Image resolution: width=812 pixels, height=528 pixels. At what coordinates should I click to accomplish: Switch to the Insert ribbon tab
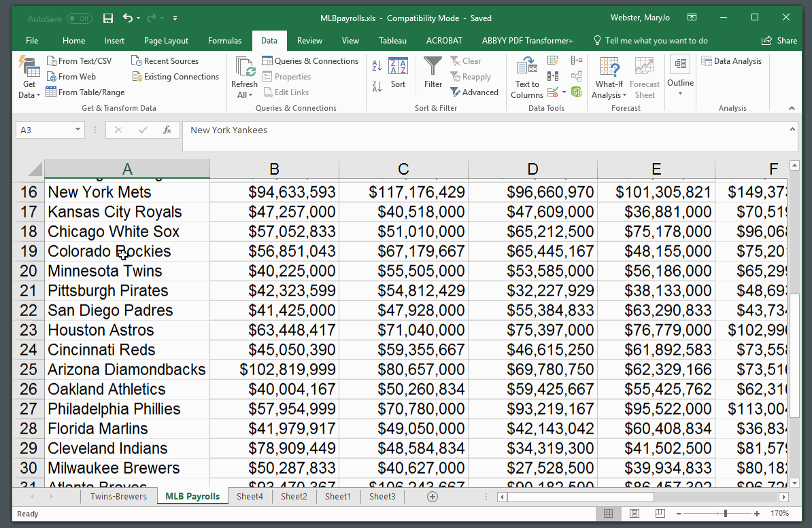point(114,40)
